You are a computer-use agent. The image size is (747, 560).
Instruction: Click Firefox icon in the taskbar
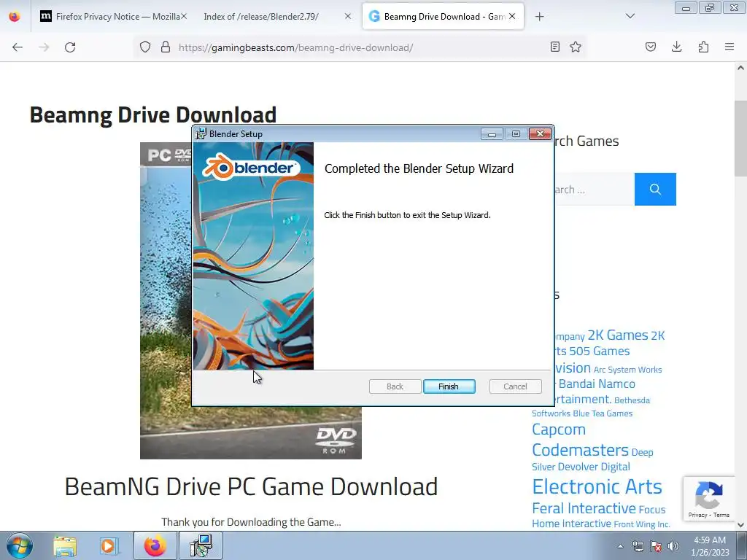tap(155, 545)
